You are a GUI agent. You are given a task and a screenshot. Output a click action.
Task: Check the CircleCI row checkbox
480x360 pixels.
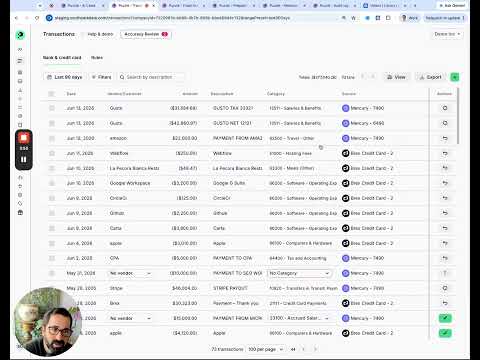pos(52,198)
